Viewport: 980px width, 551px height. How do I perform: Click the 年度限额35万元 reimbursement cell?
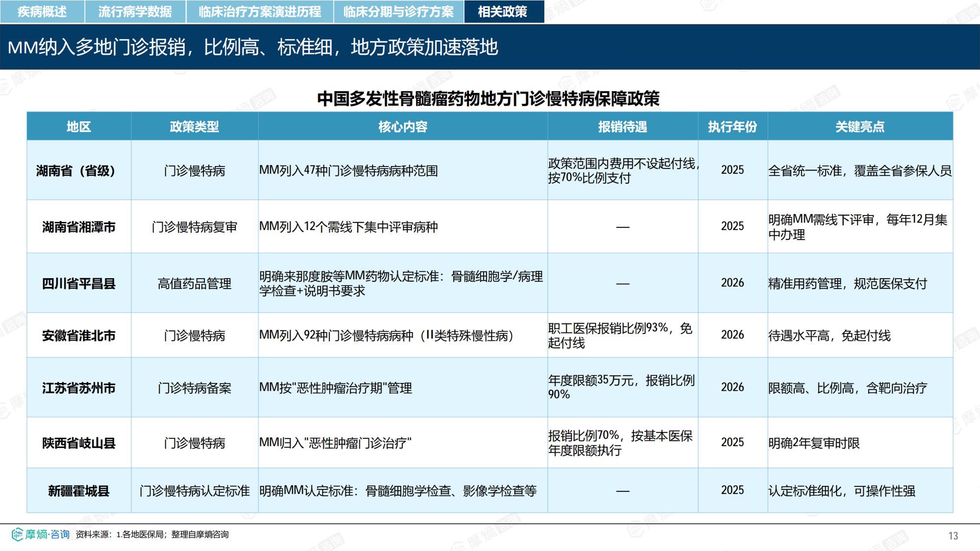(x=623, y=388)
